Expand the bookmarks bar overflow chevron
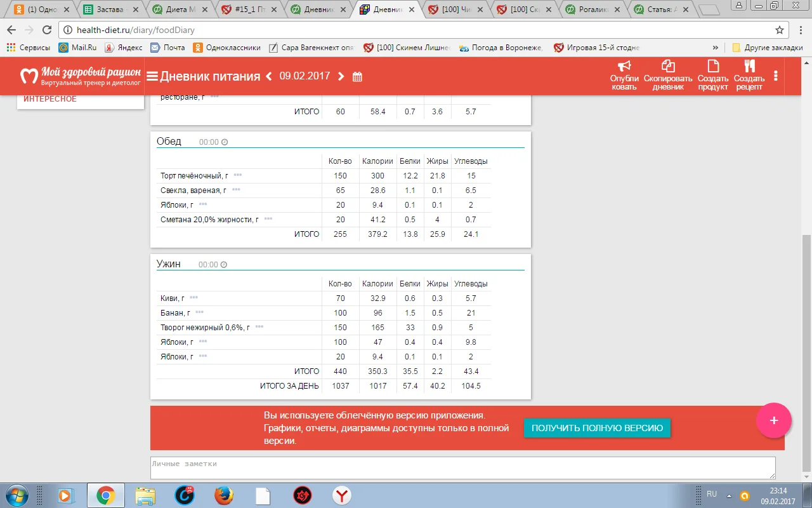 tap(716, 48)
